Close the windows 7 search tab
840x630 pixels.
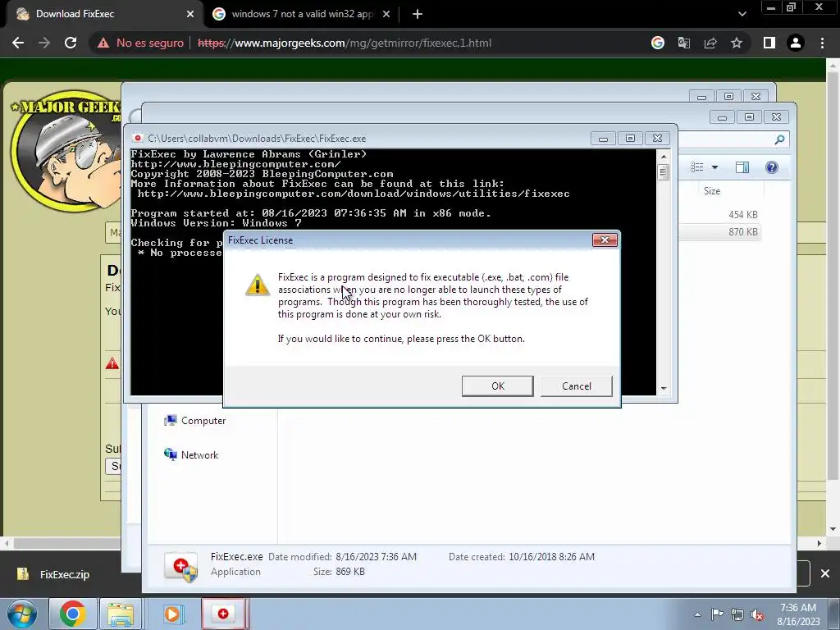pyautogui.click(x=386, y=15)
